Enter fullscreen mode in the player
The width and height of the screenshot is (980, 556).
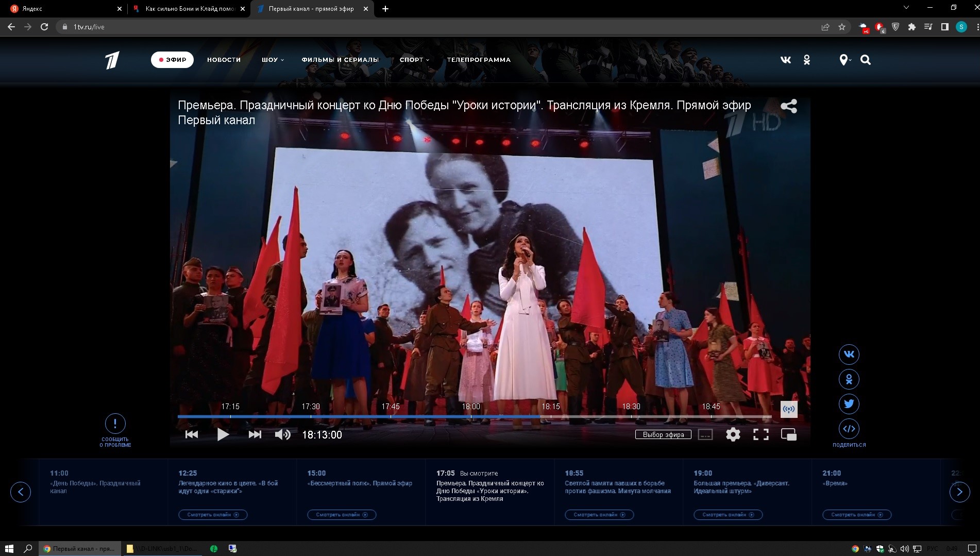761,434
